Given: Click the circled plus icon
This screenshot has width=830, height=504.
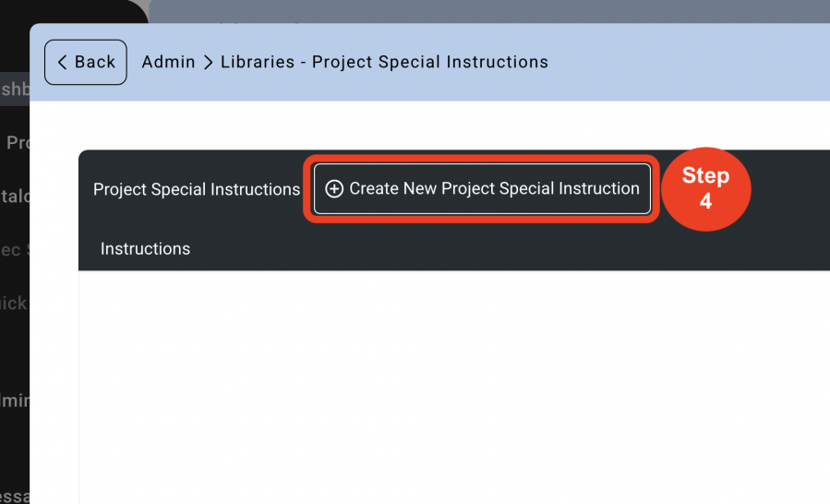Looking at the screenshot, I should pos(334,188).
